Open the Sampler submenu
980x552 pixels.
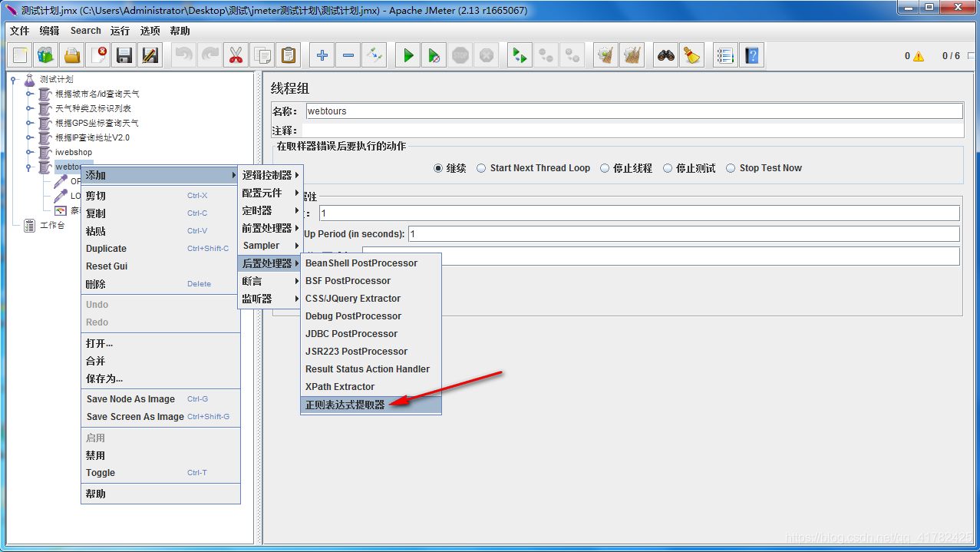click(x=270, y=246)
